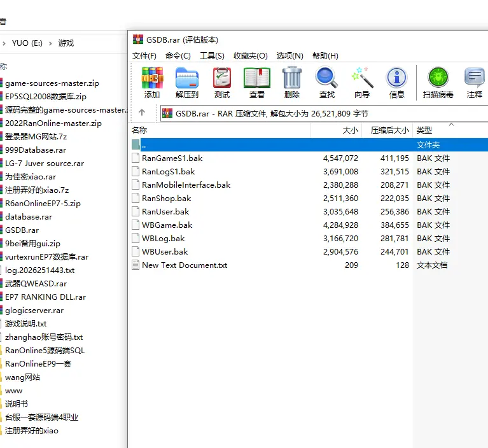Select glogicserver.rar in Explorer

34,311
